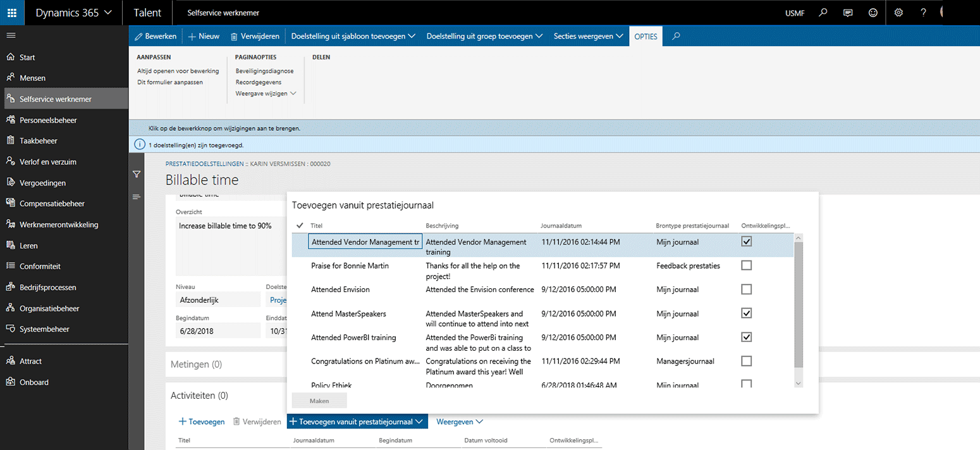Click the Mensen people icon
Viewport: 980px width, 450px height.
point(10,78)
